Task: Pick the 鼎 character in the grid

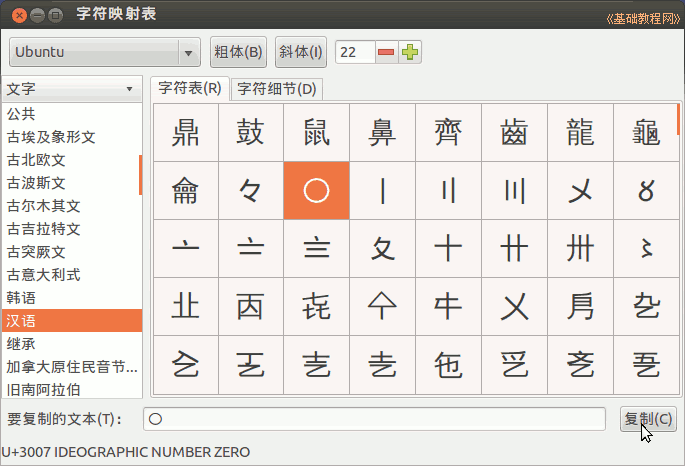Action: coord(185,132)
